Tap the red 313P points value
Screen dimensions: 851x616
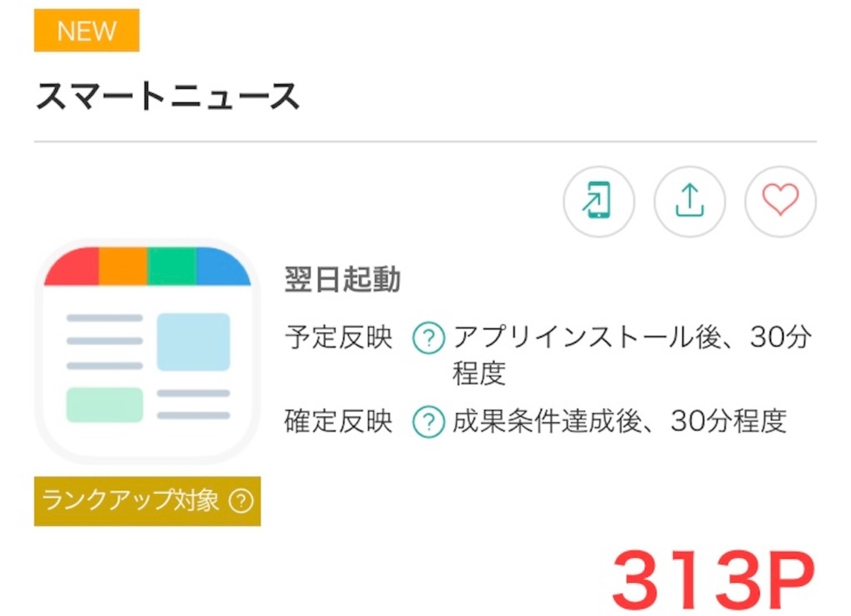coord(714,580)
